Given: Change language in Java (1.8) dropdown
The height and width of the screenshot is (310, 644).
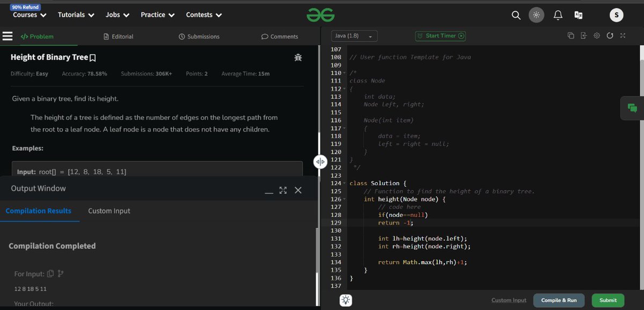Looking at the screenshot, I should coord(354,36).
